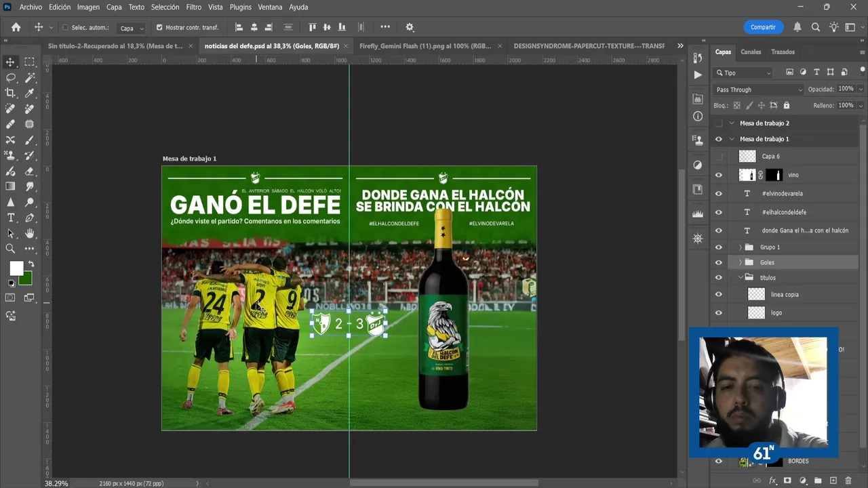Click the foreground white color swatch

click(16, 268)
